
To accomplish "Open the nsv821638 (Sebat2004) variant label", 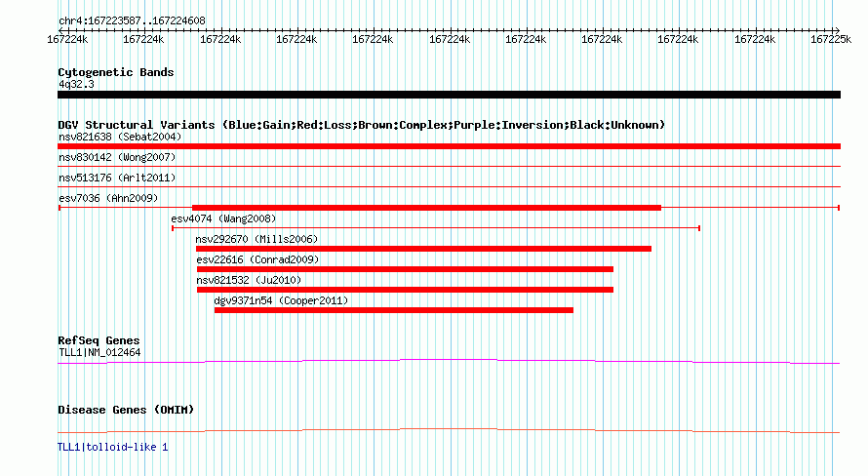I will click(120, 137).
